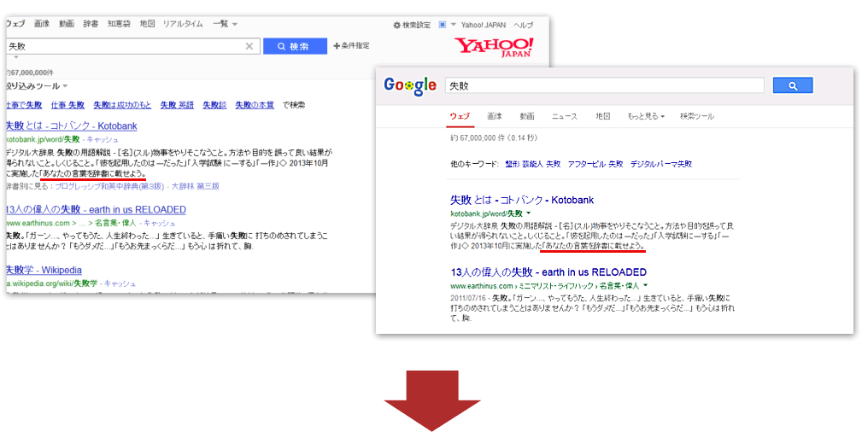Open the ヘルプ link in Yahoo
This screenshot has width=868, height=432.
pyautogui.click(x=523, y=25)
